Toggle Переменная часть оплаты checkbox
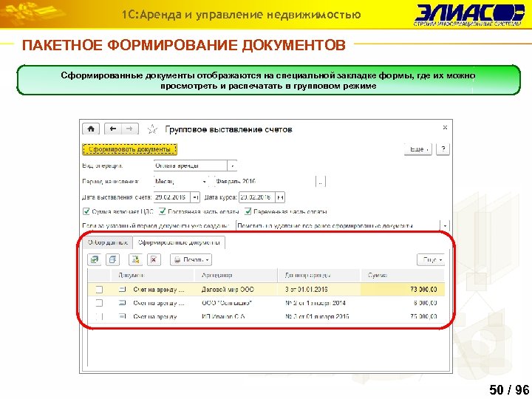Image resolution: width=532 pixels, height=399 pixels. point(248,211)
